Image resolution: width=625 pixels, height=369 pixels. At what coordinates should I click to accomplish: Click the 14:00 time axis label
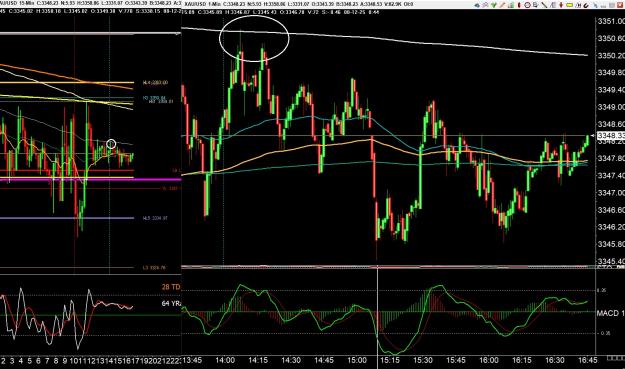coord(225,360)
